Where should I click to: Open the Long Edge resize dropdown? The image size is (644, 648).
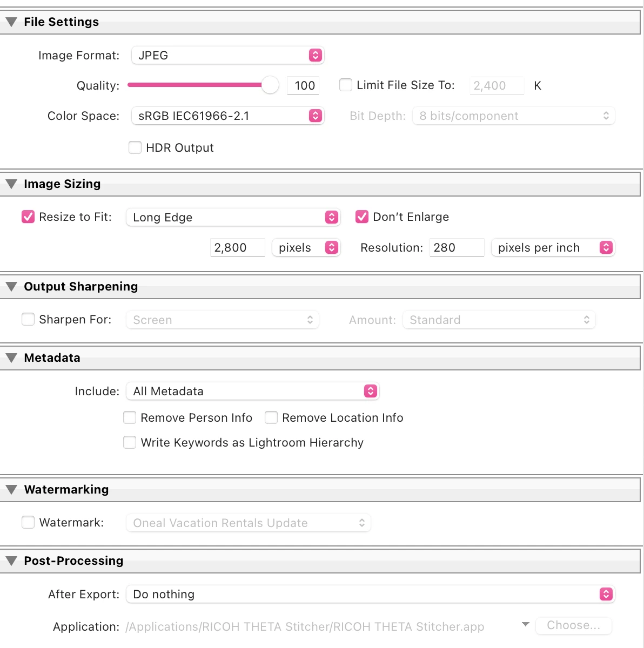point(233,217)
